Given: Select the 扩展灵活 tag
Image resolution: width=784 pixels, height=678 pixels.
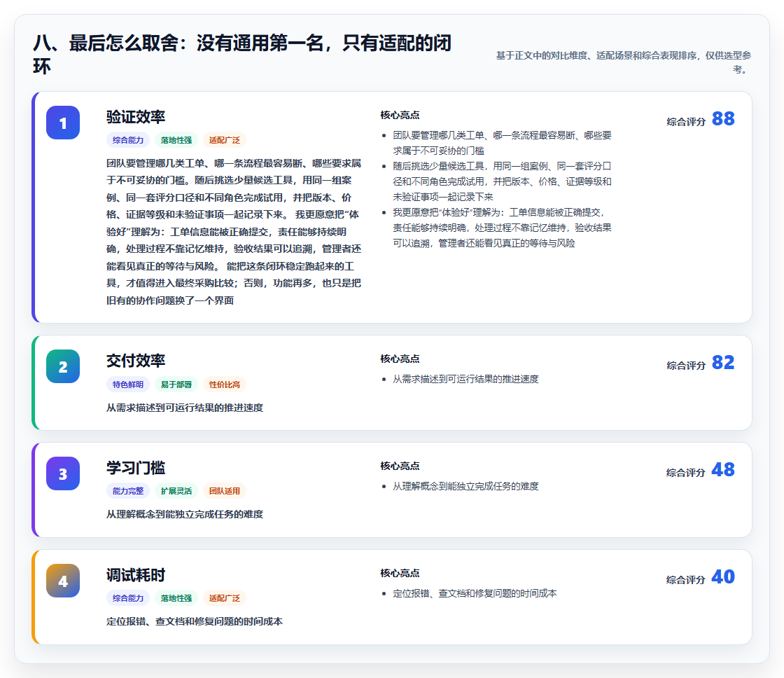Looking at the screenshot, I should pyautogui.click(x=176, y=491).
